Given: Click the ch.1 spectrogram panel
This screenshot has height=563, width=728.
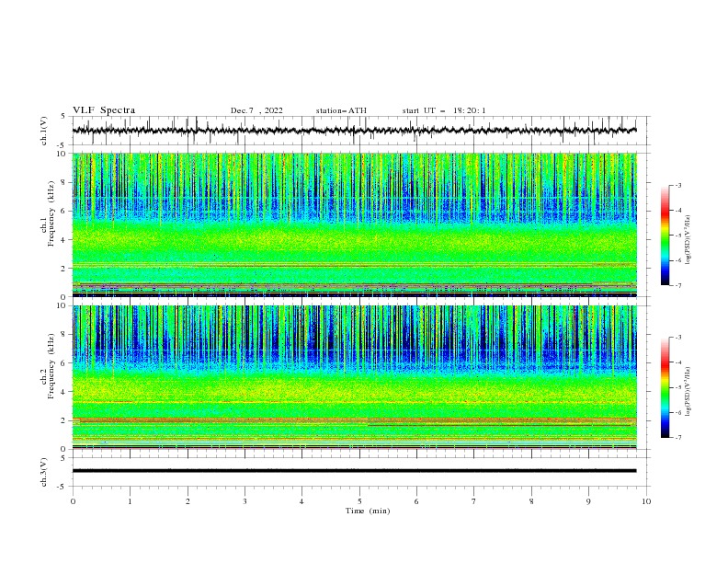Looking at the screenshot, I should point(354,224).
